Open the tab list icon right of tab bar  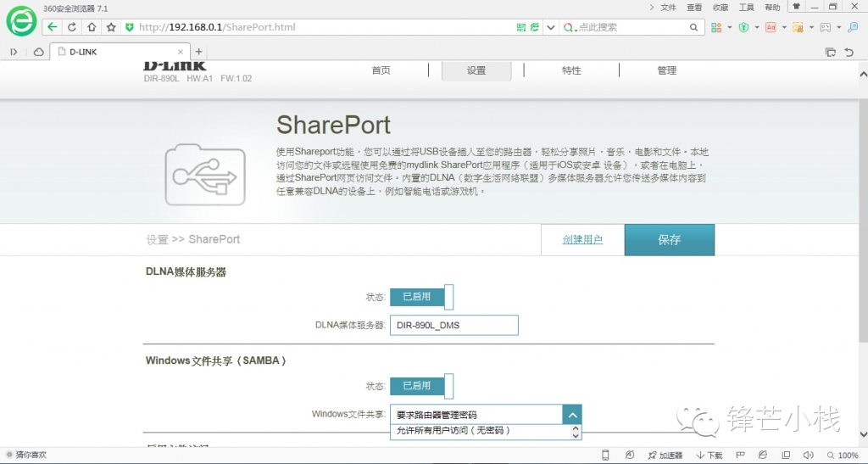point(831,52)
